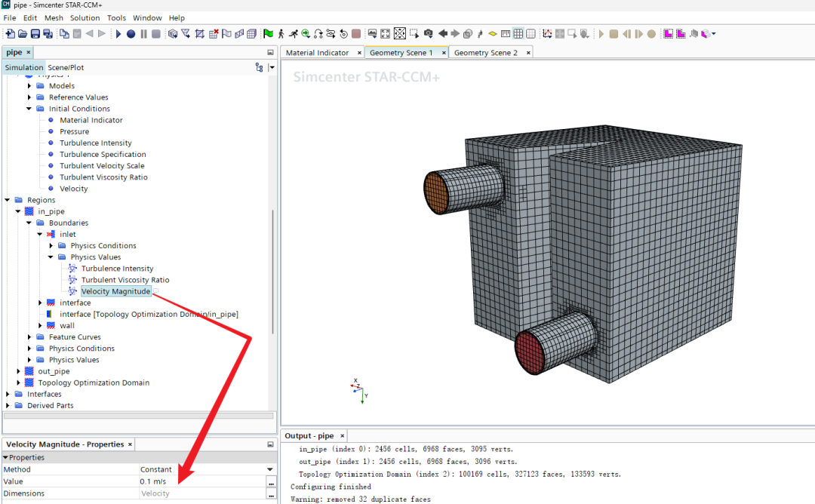
Task: Open the Method Constant dropdown
Action: click(269, 469)
